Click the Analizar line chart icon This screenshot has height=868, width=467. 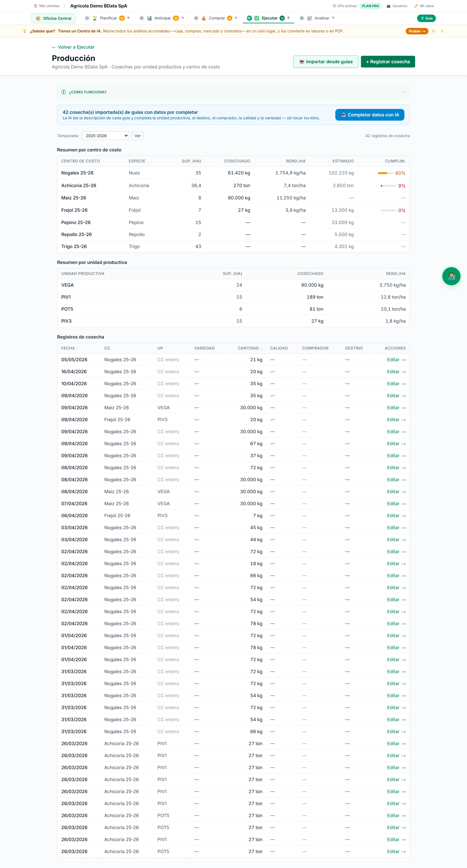pyautogui.click(x=309, y=18)
